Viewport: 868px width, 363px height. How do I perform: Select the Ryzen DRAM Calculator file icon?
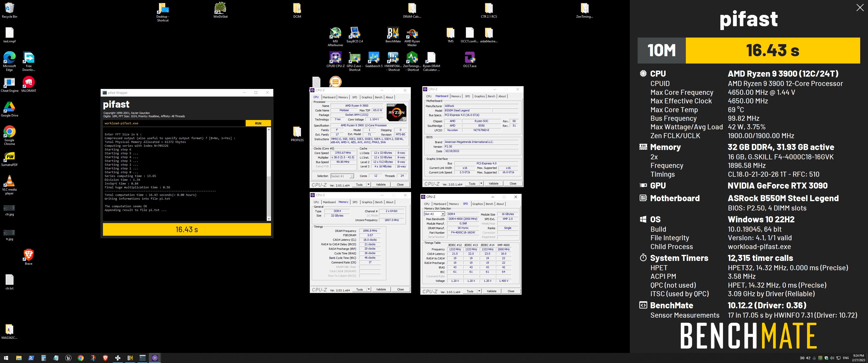click(x=431, y=61)
